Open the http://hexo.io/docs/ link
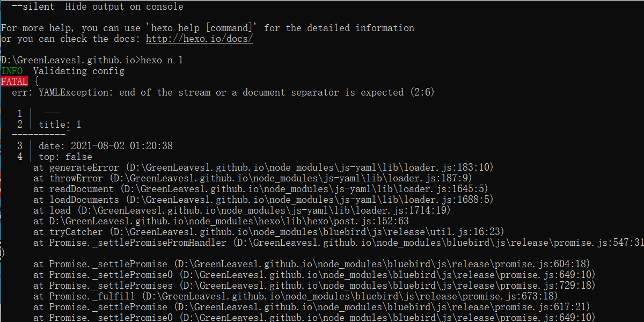 pyautogui.click(x=200, y=39)
